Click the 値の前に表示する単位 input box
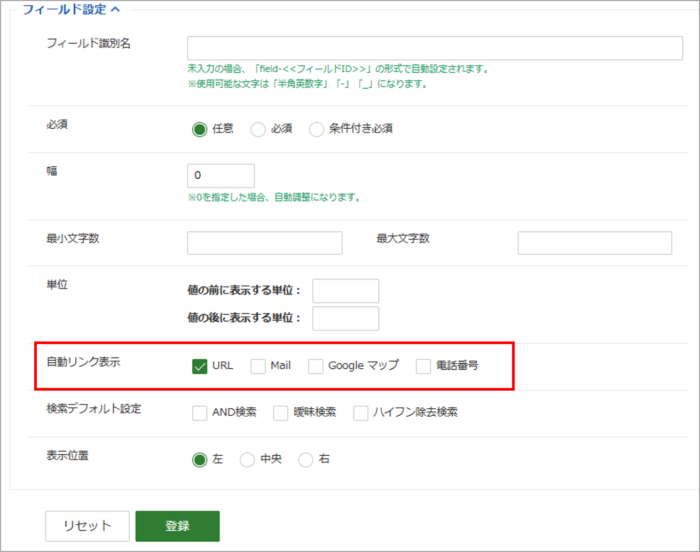Image resolution: width=700 pixels, height=552 pixels. click(x=346, y=291)
